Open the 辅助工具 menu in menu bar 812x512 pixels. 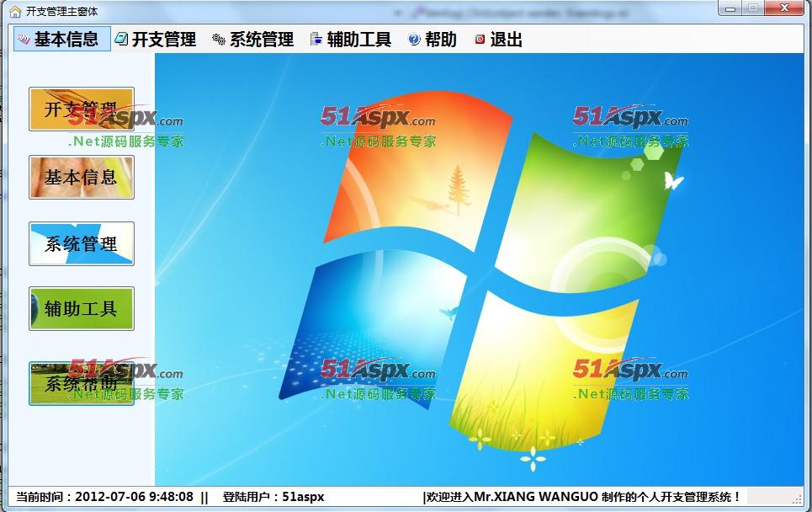(351, 39)
